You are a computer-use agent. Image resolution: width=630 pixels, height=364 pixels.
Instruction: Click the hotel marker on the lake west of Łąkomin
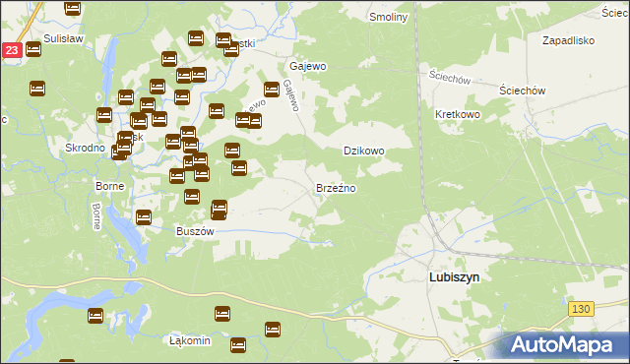[95, 316]
